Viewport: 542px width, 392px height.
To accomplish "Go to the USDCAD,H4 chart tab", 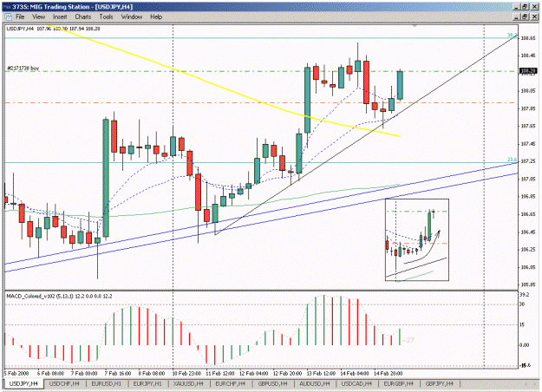I will pyautogui.click(x=356, y=383).
